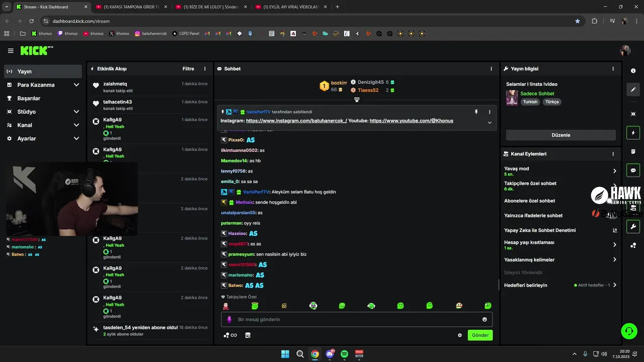644x362 pixels.
Task: Click the document notes icon in right sidebar
Action: coord(633,151)
